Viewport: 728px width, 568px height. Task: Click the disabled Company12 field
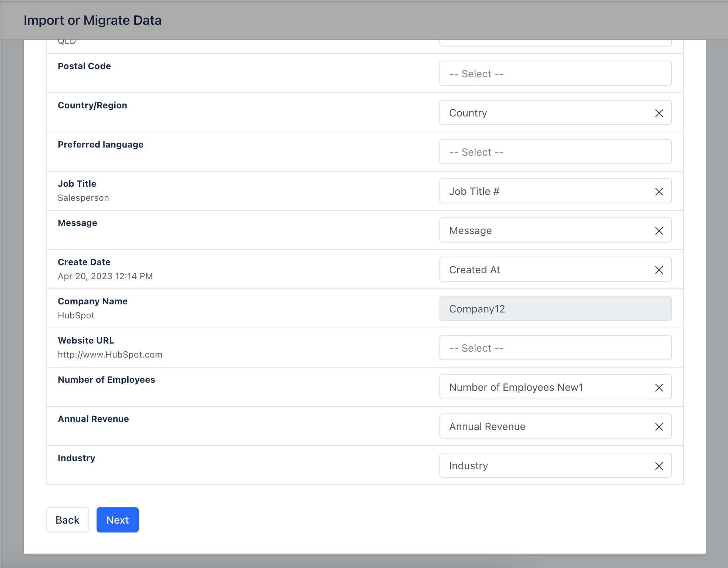pyautogui.click(x=555, y=309)
